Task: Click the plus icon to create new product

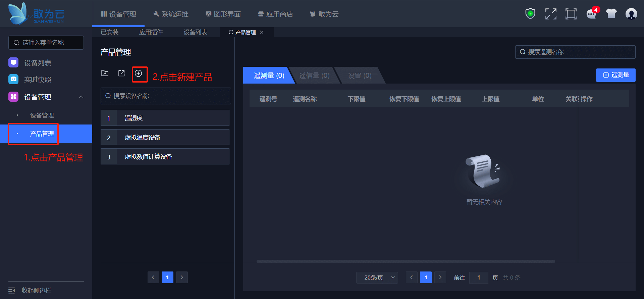Action: (x=139, y=73)
